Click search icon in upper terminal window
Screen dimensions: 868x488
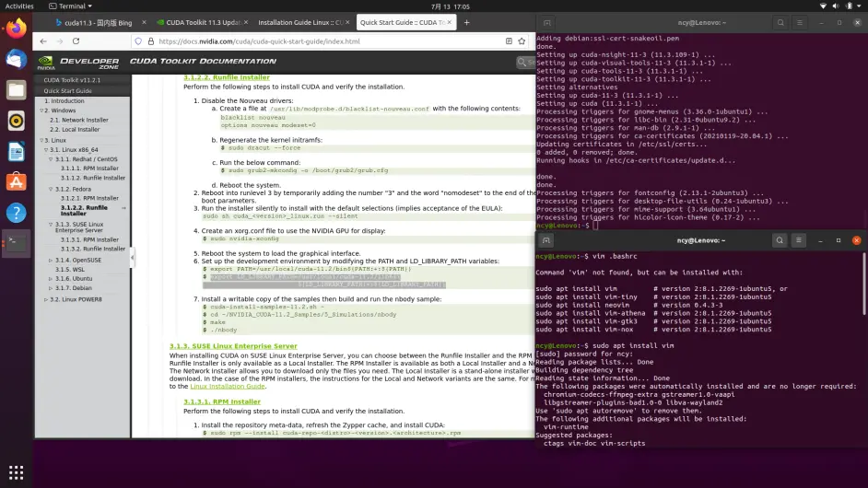tap(780, 23)
